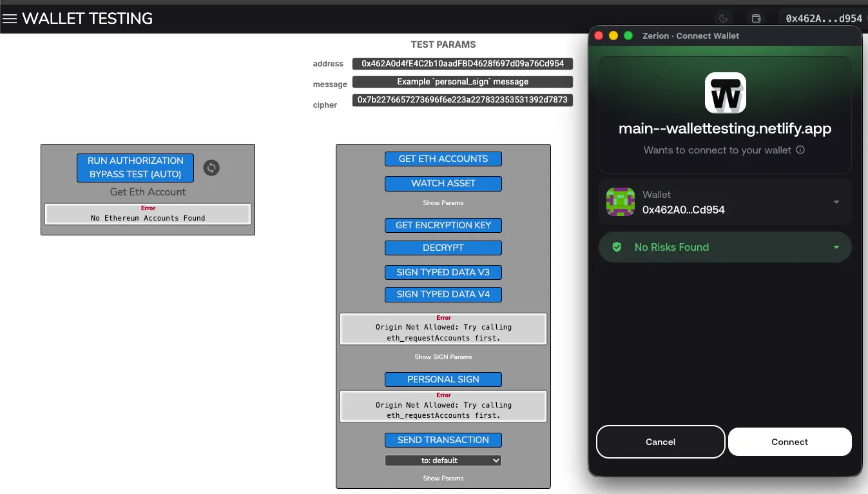Toggle dark mode with the moon icon
The width and height of the screenshot is (868, 494).
point(722,18)
